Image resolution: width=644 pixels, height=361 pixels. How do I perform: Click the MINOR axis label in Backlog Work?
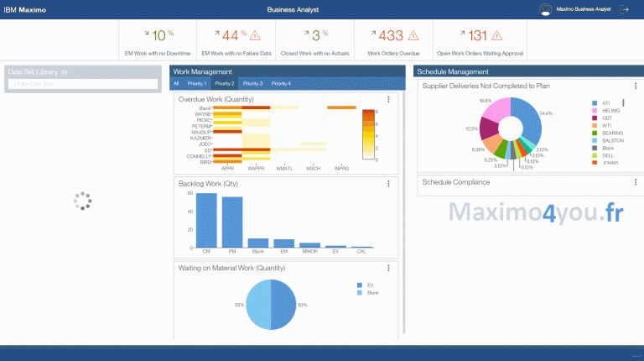coord(309,252)
